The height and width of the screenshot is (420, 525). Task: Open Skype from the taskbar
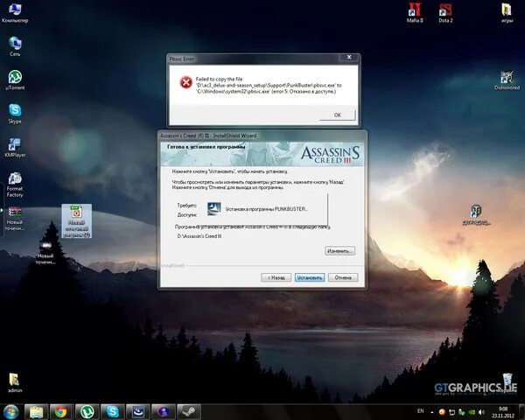pos(113,411)
